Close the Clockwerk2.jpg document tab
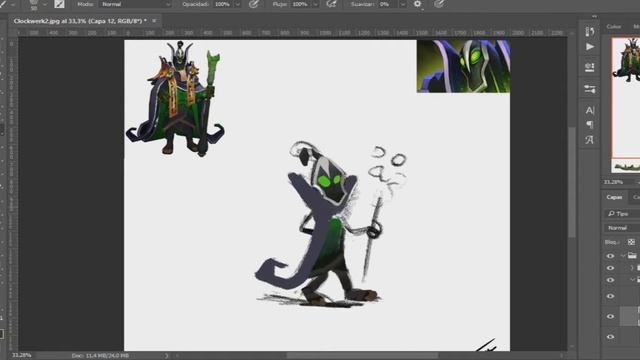The width and height of the screenshot is (640, 360). [x=154, y=20]
